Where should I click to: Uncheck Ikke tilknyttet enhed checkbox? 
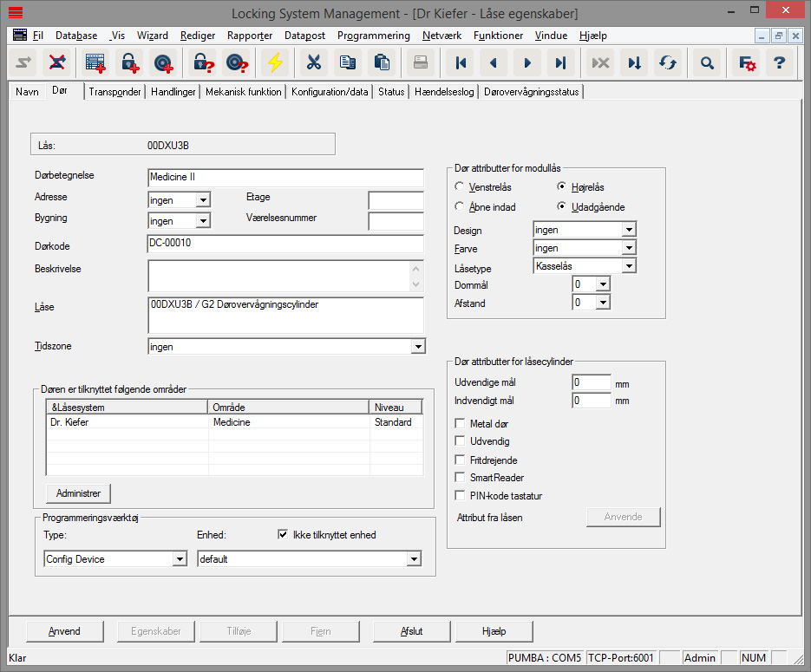click(x=283, y=535)
